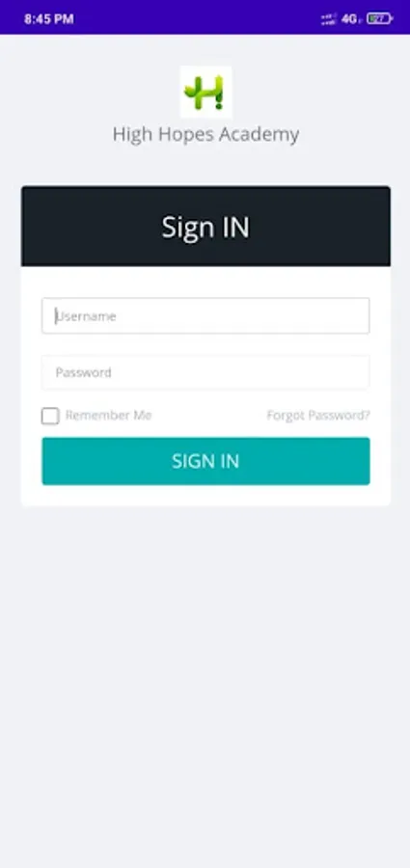Tick the Remember Me checkbox

pyautogui.click(x=50, y=416)
